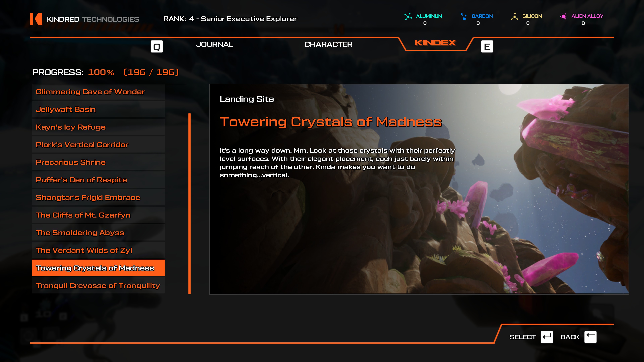This screenshot has width=644, height=362.
Task: Click the Aluminum resource icon
Action: tap(408, 16)
